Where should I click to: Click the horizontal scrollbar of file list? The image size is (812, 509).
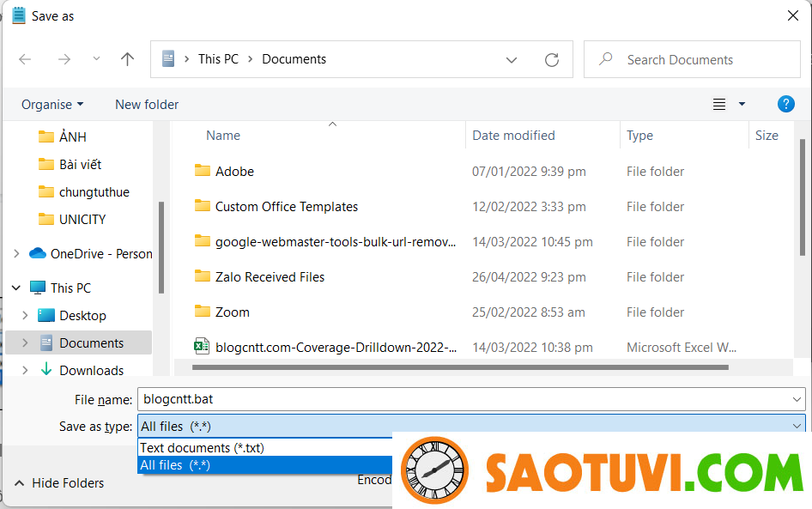pos(460,367)
